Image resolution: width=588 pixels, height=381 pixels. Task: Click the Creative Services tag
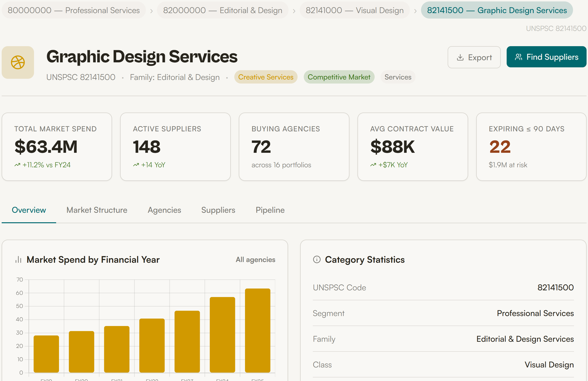coord(266,77)
